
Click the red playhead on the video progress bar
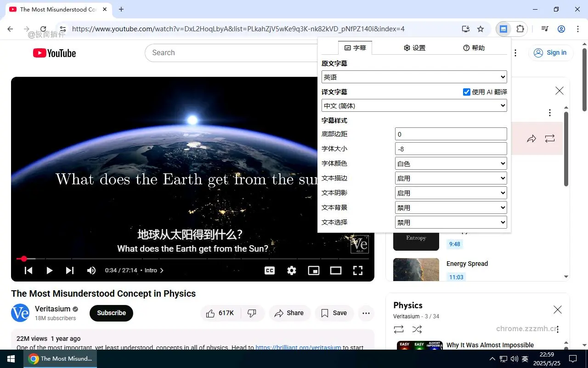click(24, 259)
